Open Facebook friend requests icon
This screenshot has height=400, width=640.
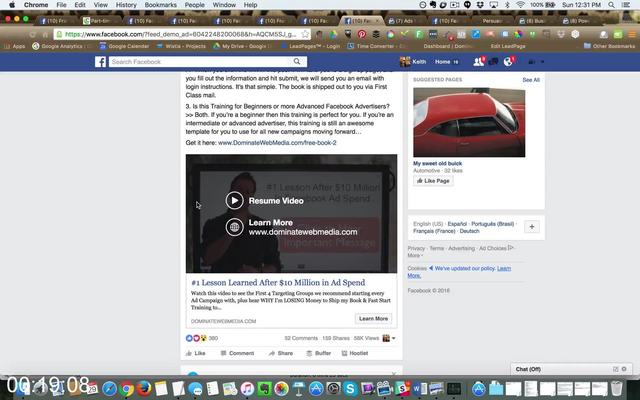click(478, 62)
